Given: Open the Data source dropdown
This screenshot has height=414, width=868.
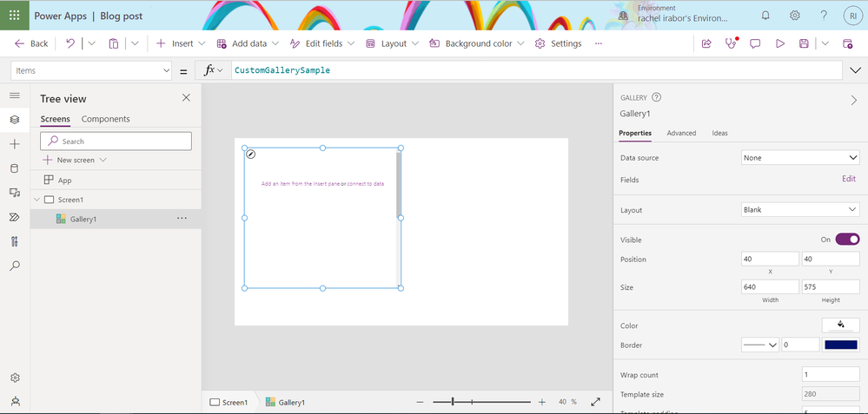Looking at the screenshot, I should pyautogui.click(x=800, y=158).
